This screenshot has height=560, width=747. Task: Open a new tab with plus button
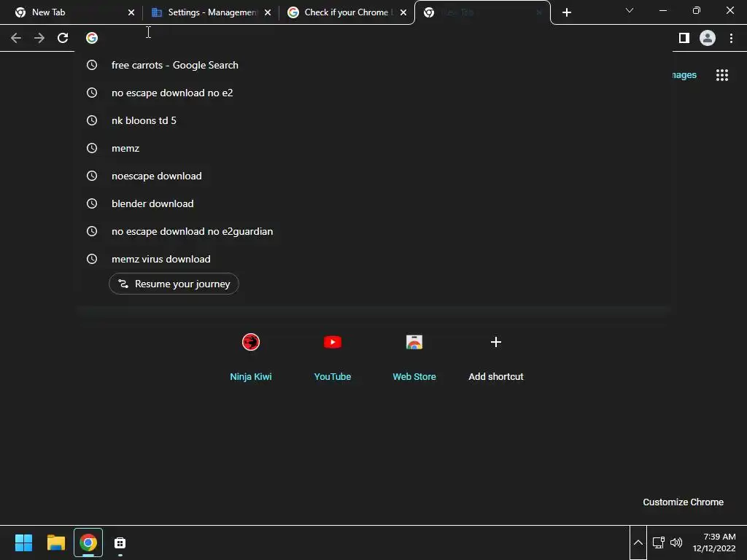566,12
